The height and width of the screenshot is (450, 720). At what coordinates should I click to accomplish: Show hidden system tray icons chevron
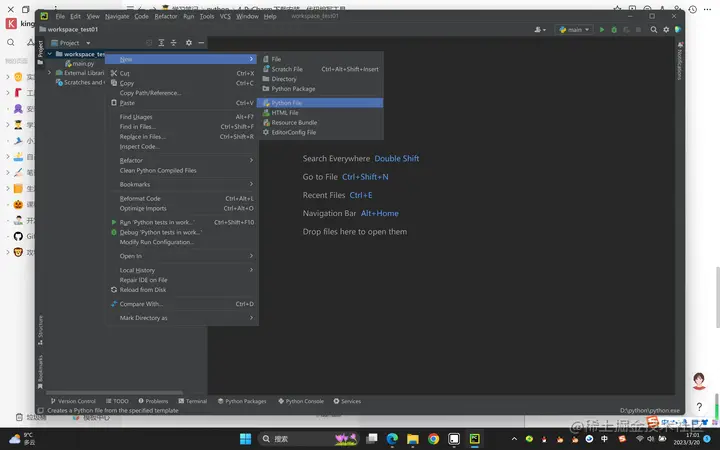(x=514, y=439)
